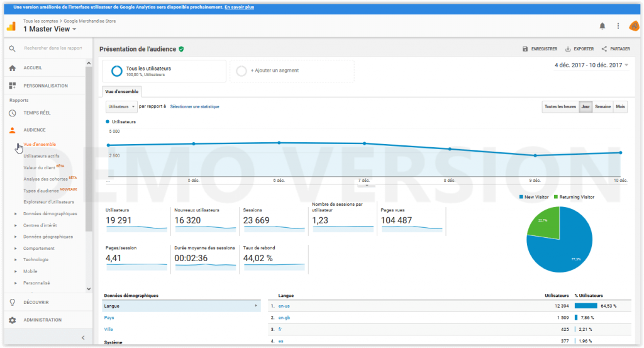Click the Exporter button

pyautogui.click(x=579, y=48)
